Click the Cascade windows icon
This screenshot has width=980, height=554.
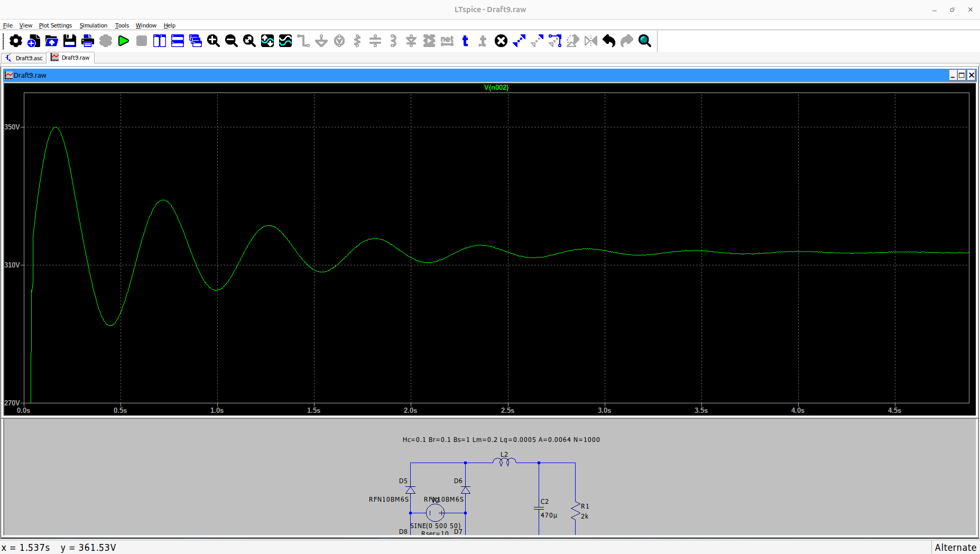click(x=196, y=41)
